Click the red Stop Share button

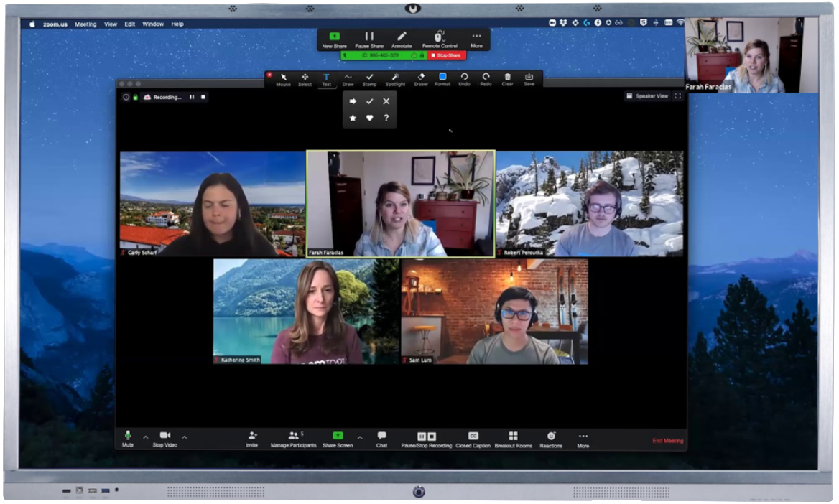pos(447,55)
